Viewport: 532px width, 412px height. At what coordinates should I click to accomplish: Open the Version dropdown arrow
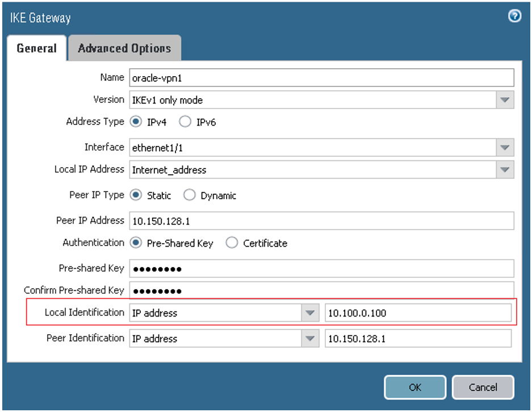pos(504,99)
